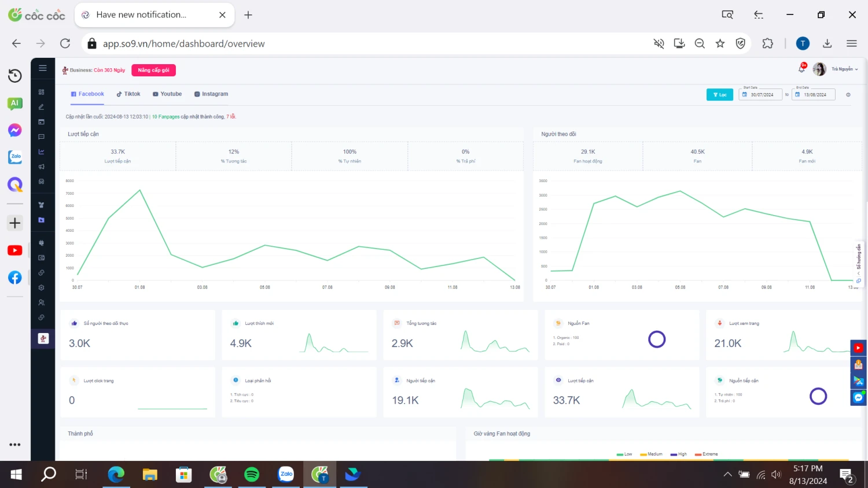Click the floating Messenger widget button
Viewport: 868px width, 488px height.
click(x=858, y=398)
